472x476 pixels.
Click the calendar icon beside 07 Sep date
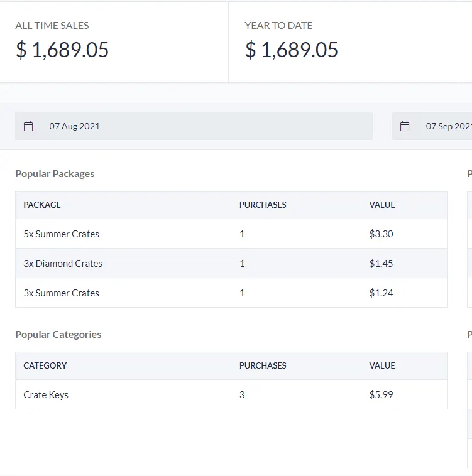click(x=405, y=126)
